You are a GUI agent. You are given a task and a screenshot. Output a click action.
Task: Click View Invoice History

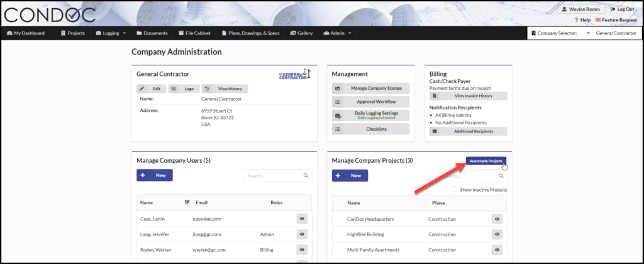tap(468, 96)
